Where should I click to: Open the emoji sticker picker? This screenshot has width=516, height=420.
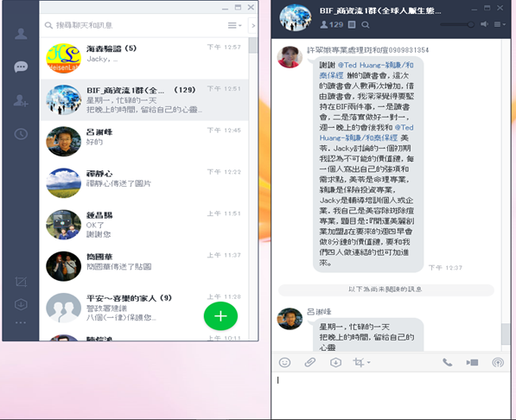(x=284, y=362)
